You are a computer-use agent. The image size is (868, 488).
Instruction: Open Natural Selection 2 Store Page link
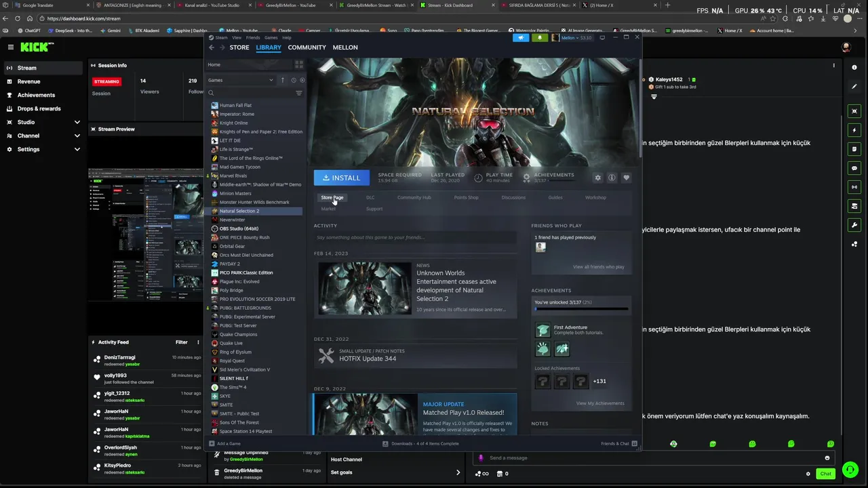pos(332,197)
